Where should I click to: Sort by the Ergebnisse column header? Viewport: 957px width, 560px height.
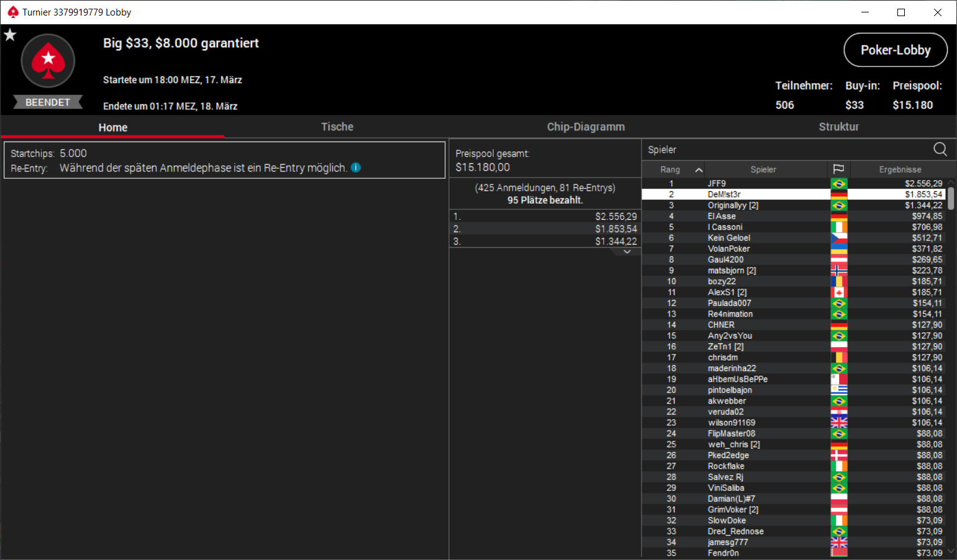(x=900, y=169)
